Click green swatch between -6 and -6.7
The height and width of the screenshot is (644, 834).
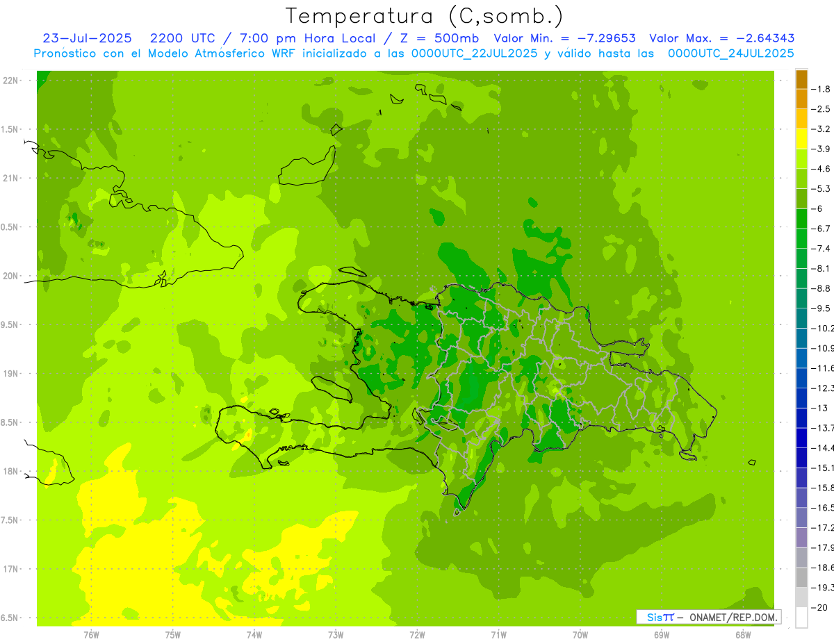pos(801,219)
